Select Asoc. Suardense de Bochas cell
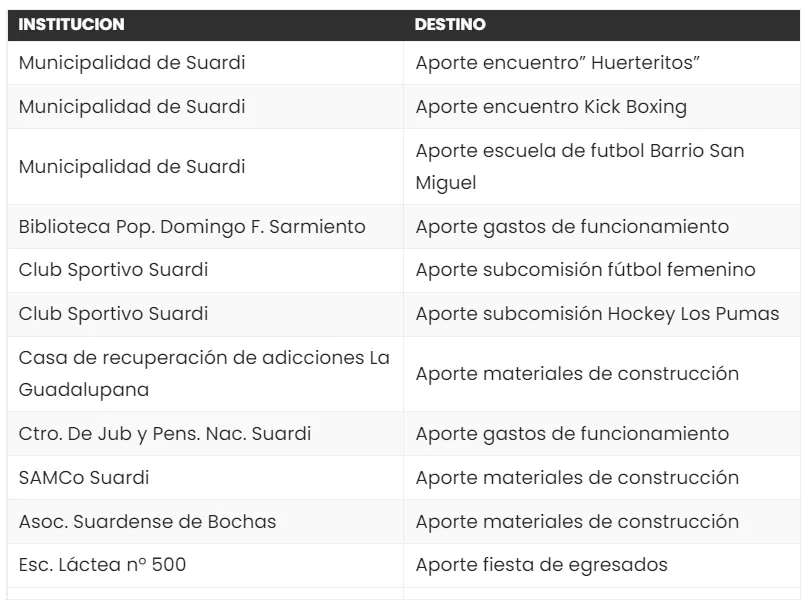 point(147,522)
